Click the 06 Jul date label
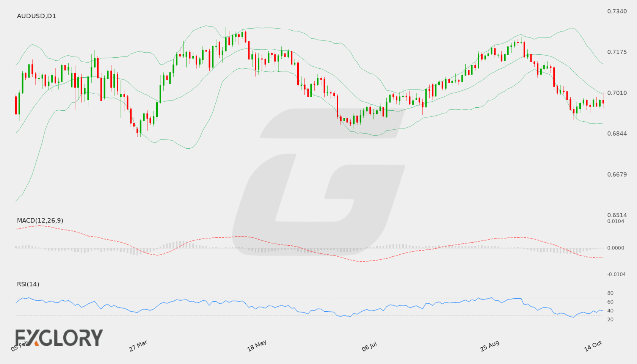 click(369, 347)
